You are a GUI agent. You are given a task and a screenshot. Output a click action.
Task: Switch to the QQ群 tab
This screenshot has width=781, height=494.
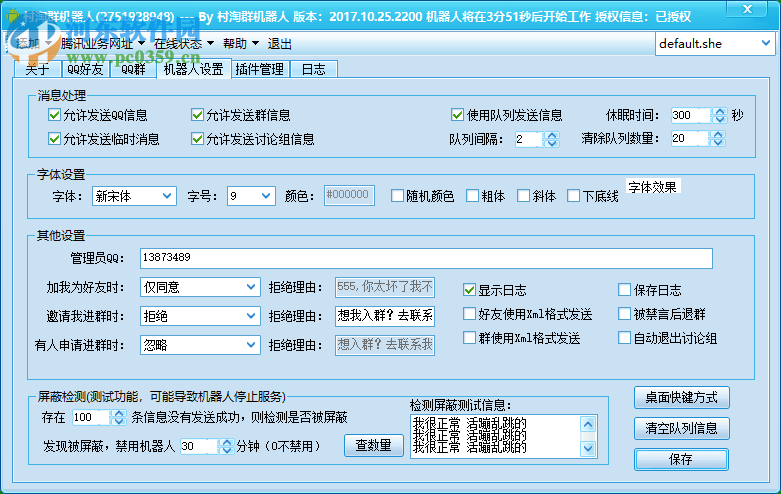pyautogui.click(x=132, y=69)
